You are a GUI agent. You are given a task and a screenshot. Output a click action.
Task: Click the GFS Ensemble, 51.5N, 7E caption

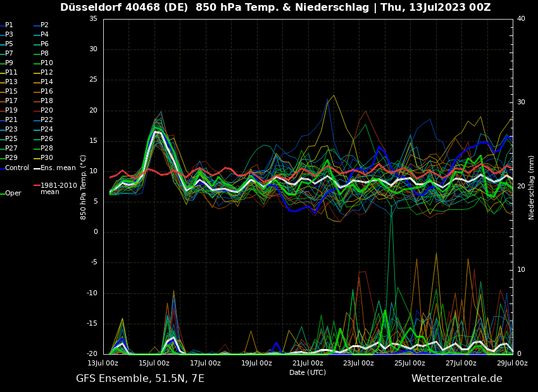click(140, 378)
